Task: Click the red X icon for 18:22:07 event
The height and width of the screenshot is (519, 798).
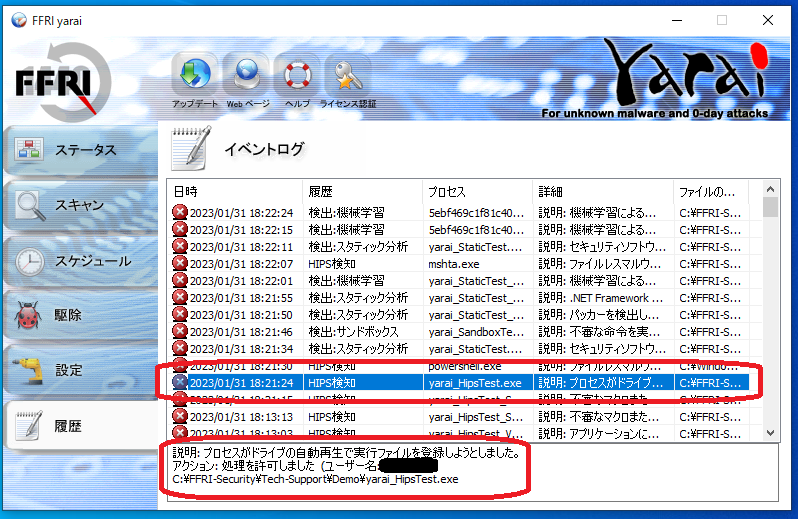Action: 180,264
